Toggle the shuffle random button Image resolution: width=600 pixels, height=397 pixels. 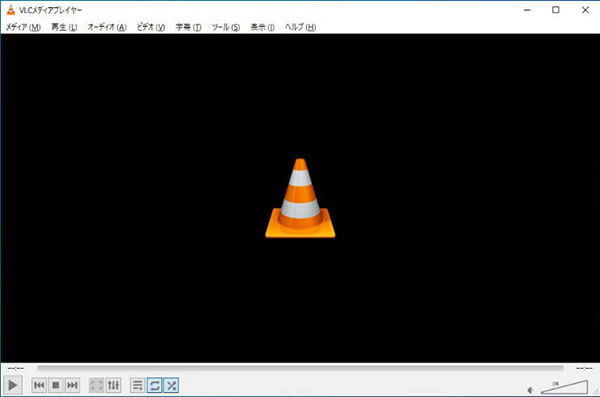tap(171, 385)
